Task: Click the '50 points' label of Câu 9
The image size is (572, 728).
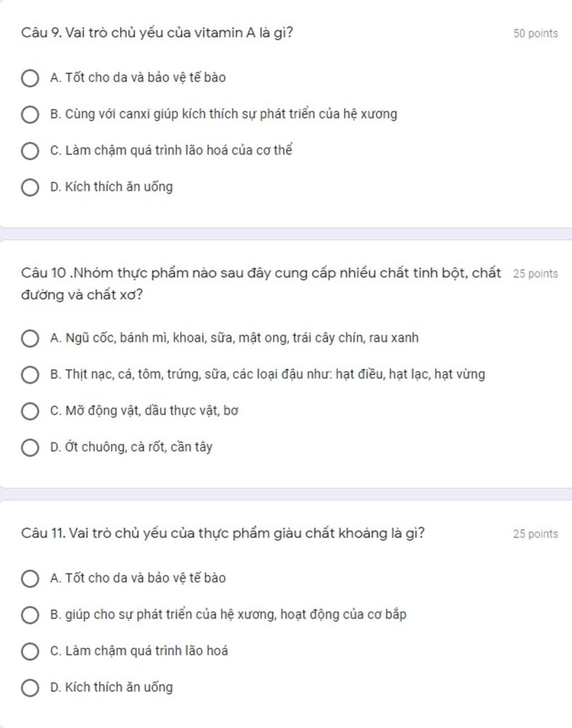Action: point(536,33)
